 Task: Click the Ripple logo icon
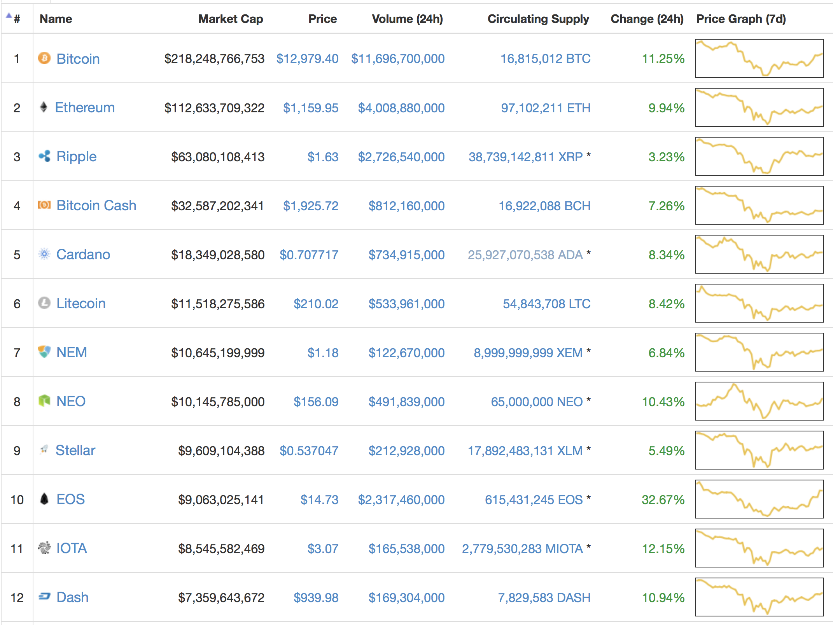click(x=44, y=156)
